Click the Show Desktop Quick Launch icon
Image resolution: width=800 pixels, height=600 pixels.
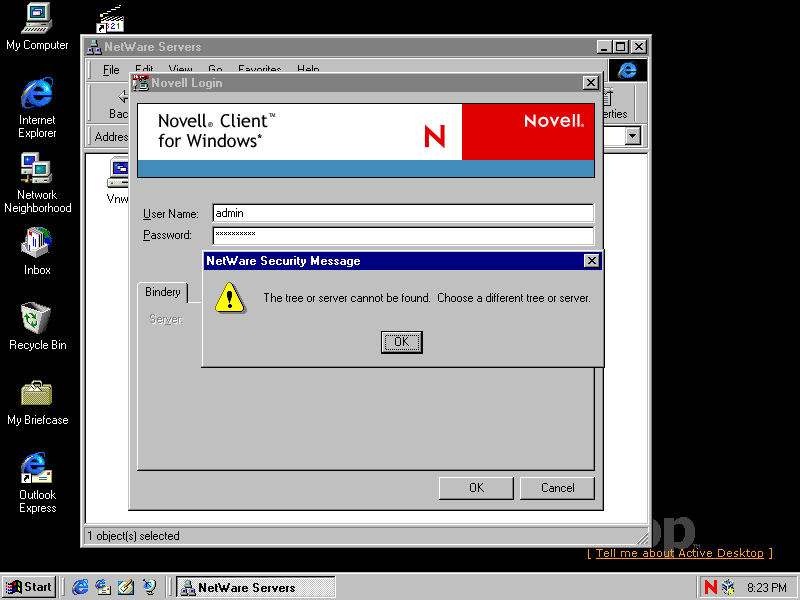[126, 587]
